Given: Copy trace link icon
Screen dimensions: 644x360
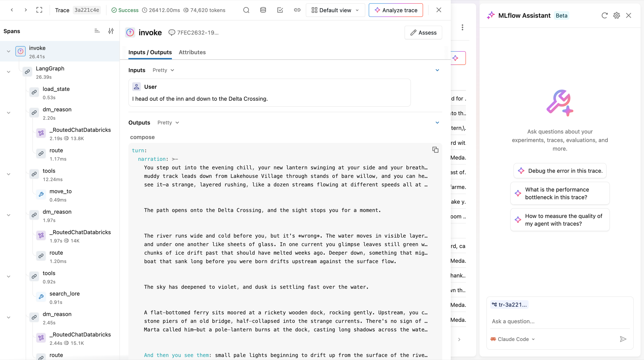Looking at the screenshot, I should click(x=297, y=10).
